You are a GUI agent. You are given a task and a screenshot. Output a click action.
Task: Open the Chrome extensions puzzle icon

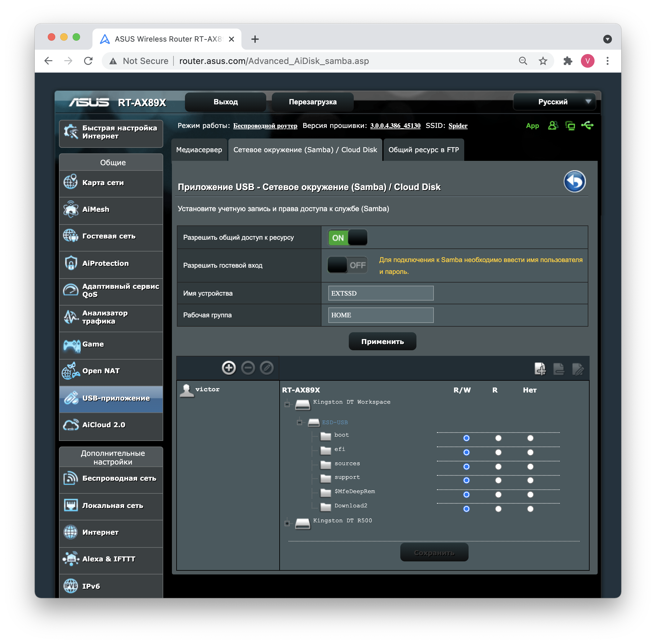[568, 61]
